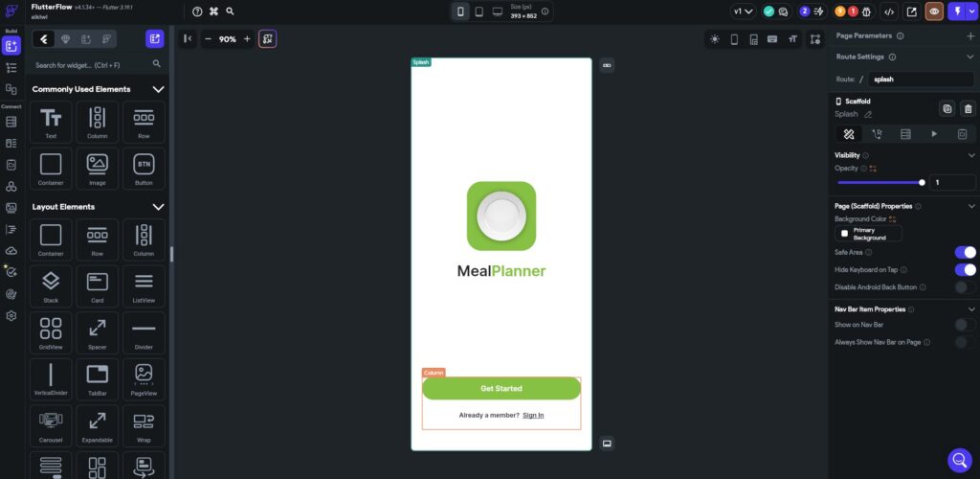Collapse Nav Bar Item Properties section
The height and width of the screenshot is (479, 980).
pyautogui.click(x=971, y=309)
